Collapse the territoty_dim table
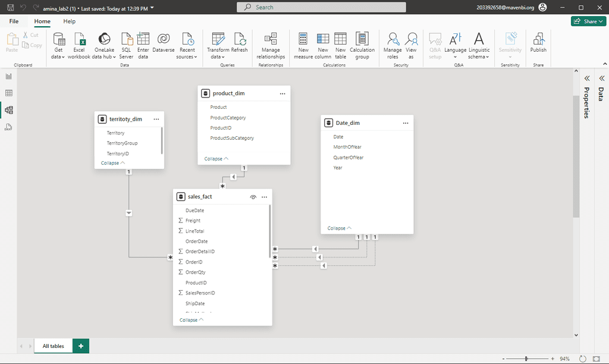Image resolution: width=609 pixels, height=364 pixels. (113, 163)
